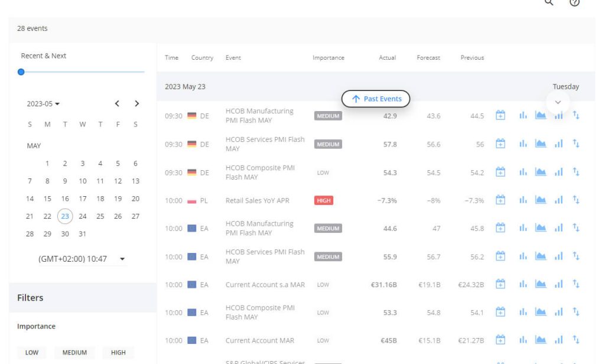Go to the next month in calendar
605x364 pixels.
click(x=136, y=103)
